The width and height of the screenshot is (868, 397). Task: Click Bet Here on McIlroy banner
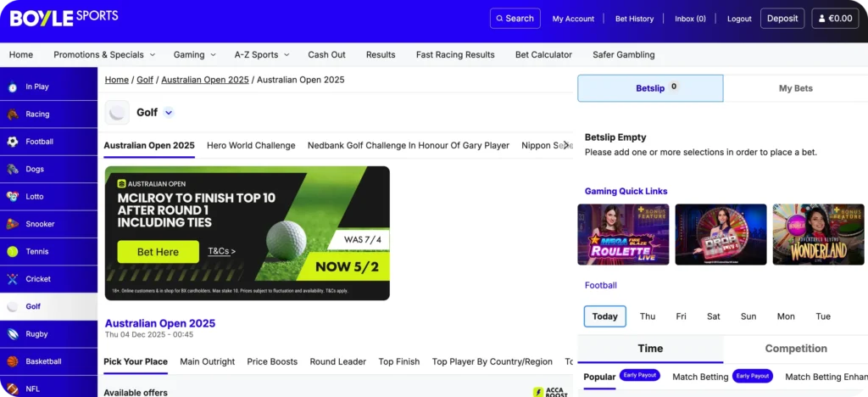(x=158, y=252)
